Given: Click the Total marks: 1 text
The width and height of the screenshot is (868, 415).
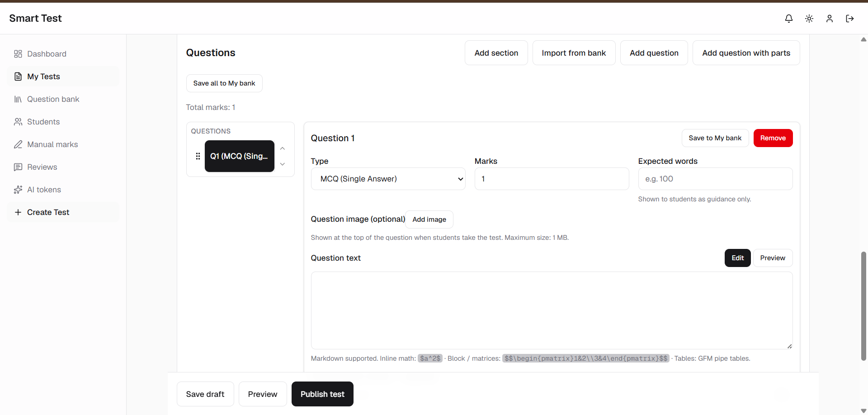Looking at the screenshot, I should tap(211, 107).
